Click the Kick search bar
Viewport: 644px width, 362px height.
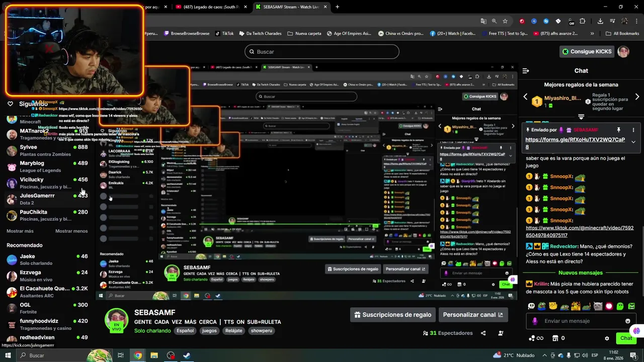click(321, 52)
